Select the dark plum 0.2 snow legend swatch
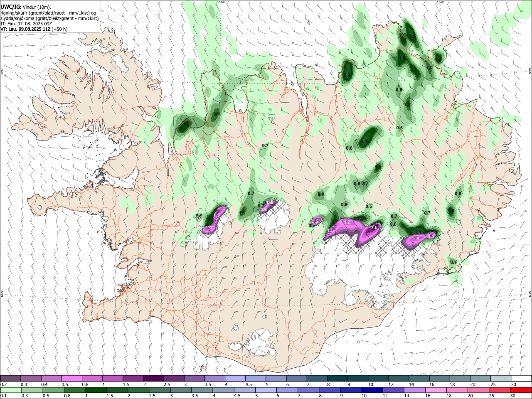The image size is (532, 399). [x=10, y=379]
